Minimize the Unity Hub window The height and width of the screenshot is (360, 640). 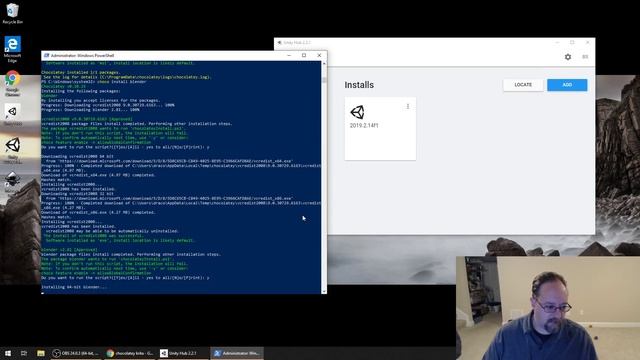(557, 42)
